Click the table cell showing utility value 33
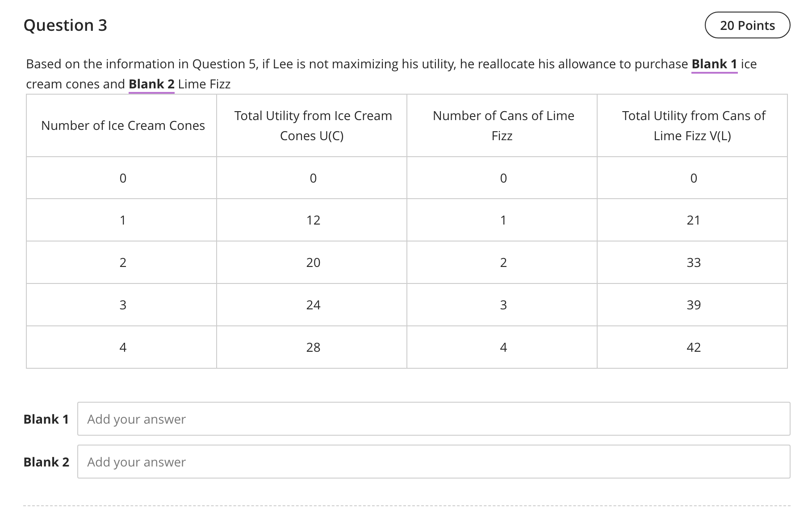 693,262
